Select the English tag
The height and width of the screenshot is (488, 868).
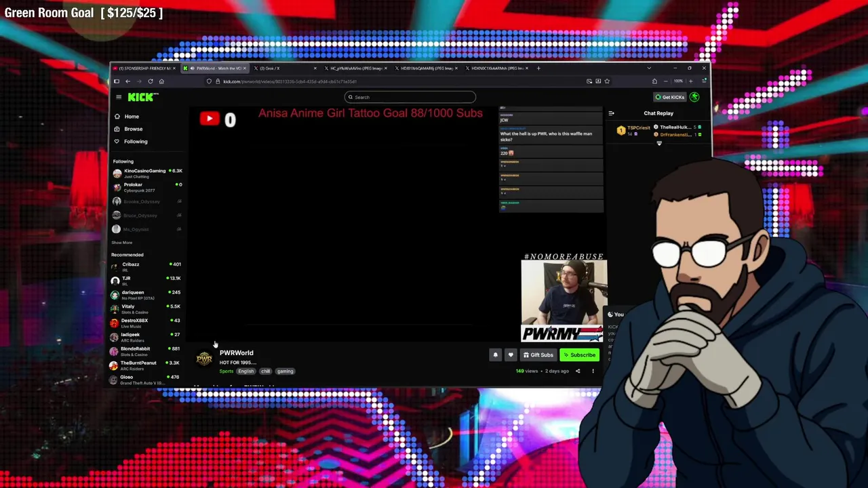(x=245, y=371)
